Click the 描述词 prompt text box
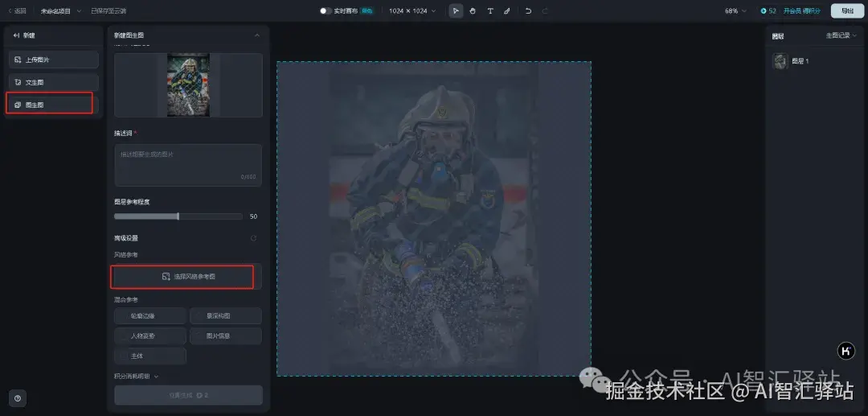Viewport: 868px width, 416px height. click(188, 165)
